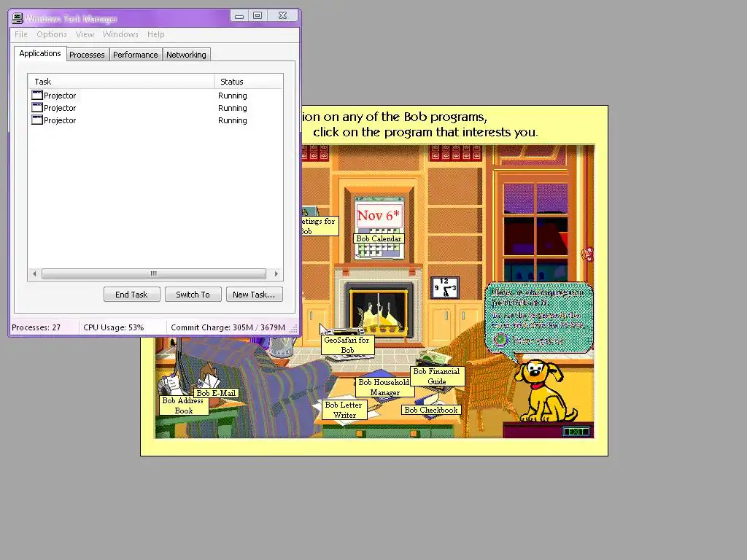The image size is (747, 560).
Task: Click the Bob Checkbook label
Action: click(x=431, y=410)
